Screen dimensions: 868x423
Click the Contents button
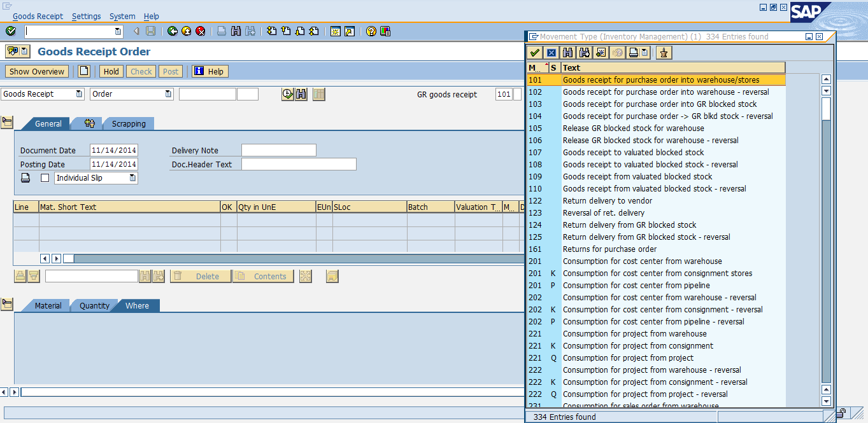click(264, 276)
